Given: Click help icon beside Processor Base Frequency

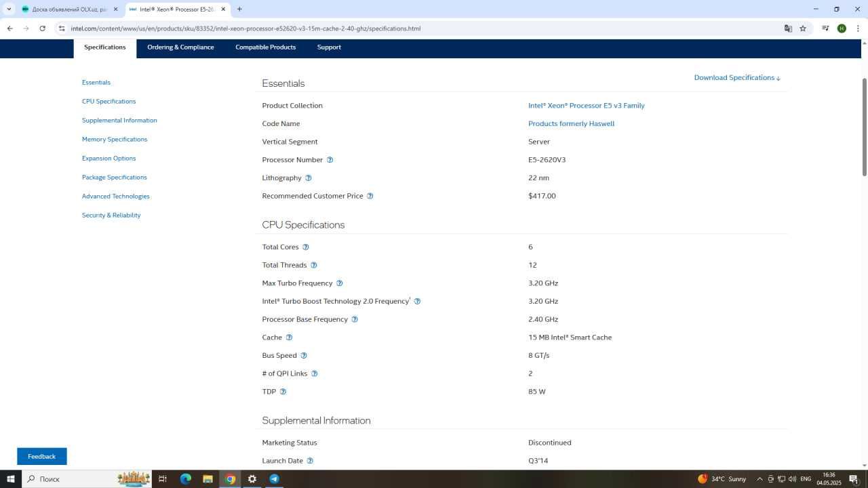Looking at the screenshot, I should [x=355, y=319].
